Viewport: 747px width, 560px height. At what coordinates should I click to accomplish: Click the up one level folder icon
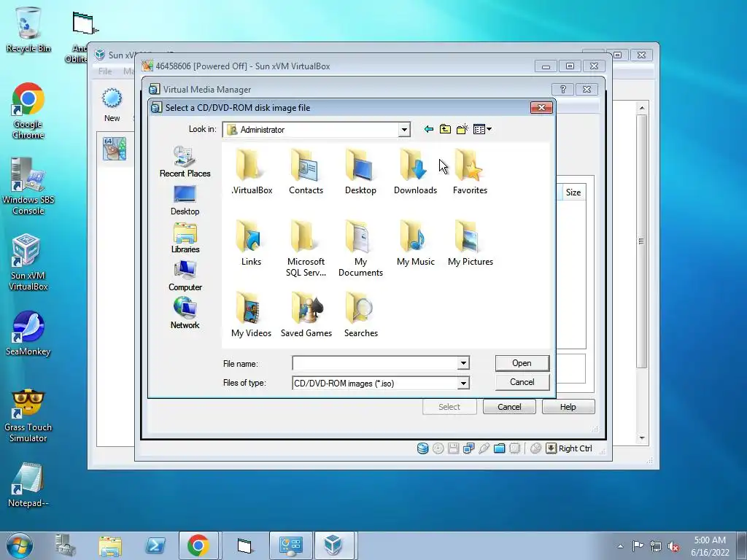click(x=445, y=129)
